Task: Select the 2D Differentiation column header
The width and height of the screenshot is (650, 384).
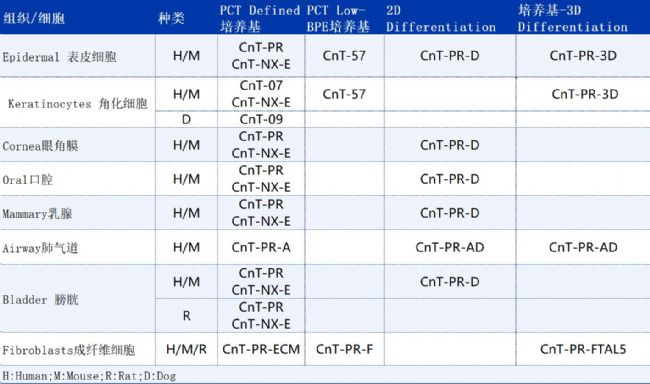Action: [441, 19]
